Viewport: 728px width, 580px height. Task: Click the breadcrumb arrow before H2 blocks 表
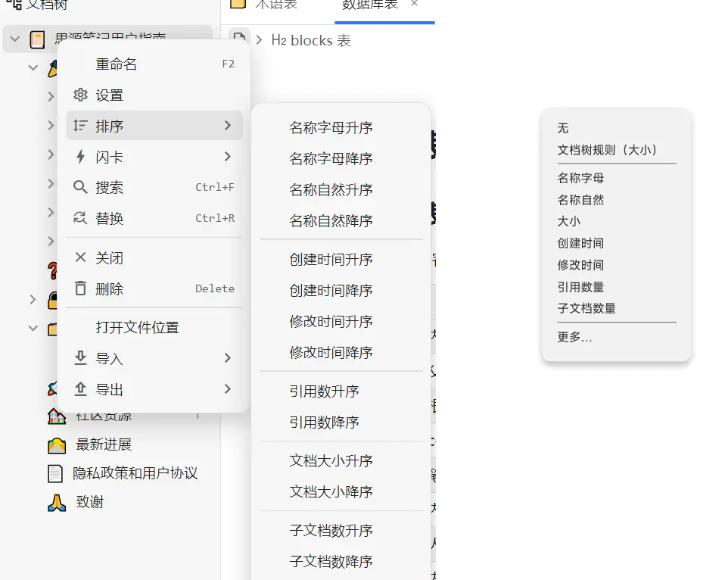click(260, 40)
